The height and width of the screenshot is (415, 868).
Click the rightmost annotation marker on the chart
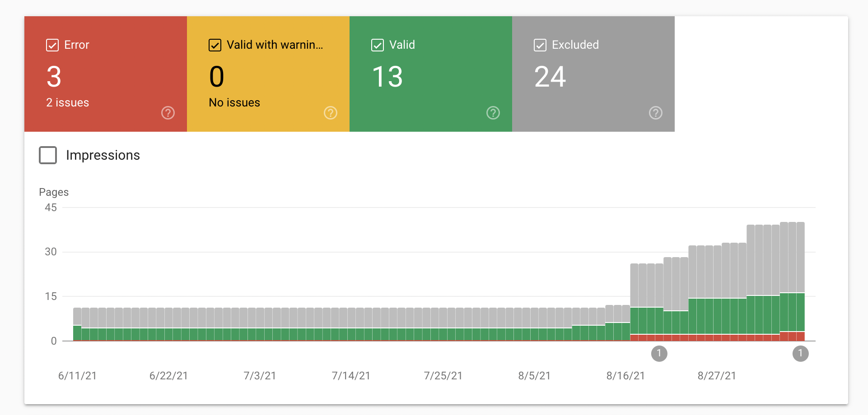pyautogui.click(x=800, y=354)
